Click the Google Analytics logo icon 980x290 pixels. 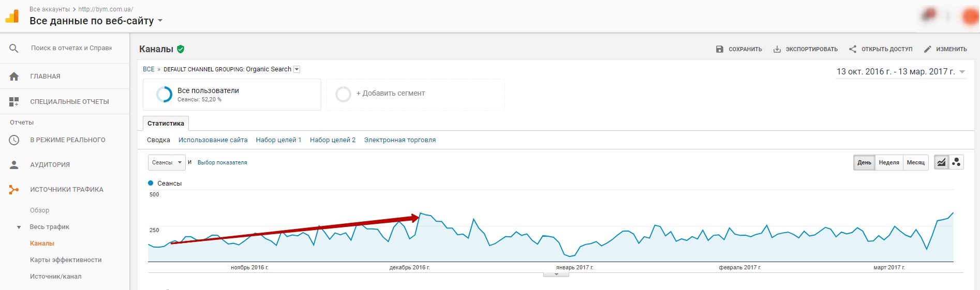(12, 17)
